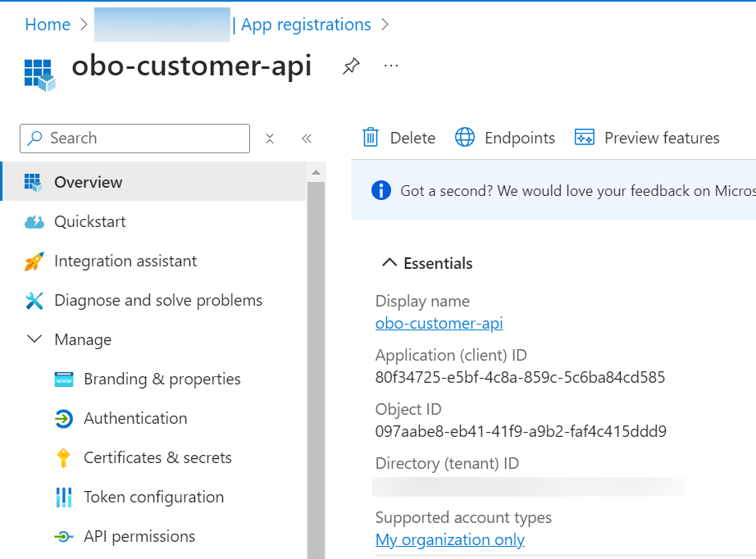The width and height of the screenshot is (756, 559).
Task: Collapse the side menu with double chevron
Action: click(x=307, y=139)
